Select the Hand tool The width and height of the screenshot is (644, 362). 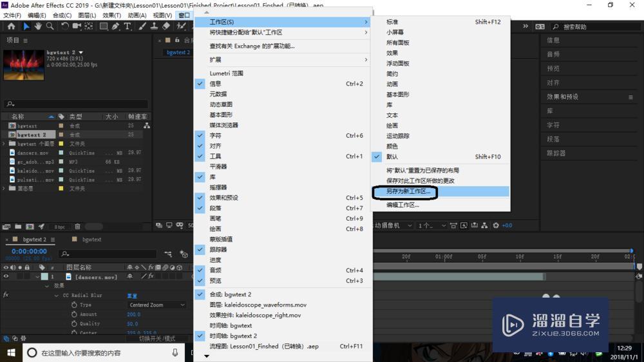point(38,26)
